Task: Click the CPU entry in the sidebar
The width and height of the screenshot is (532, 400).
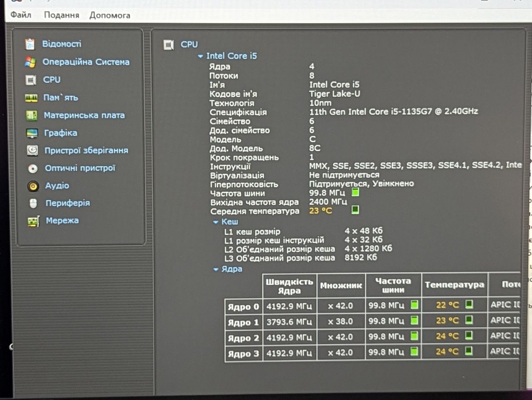Action: coord(52,80)
